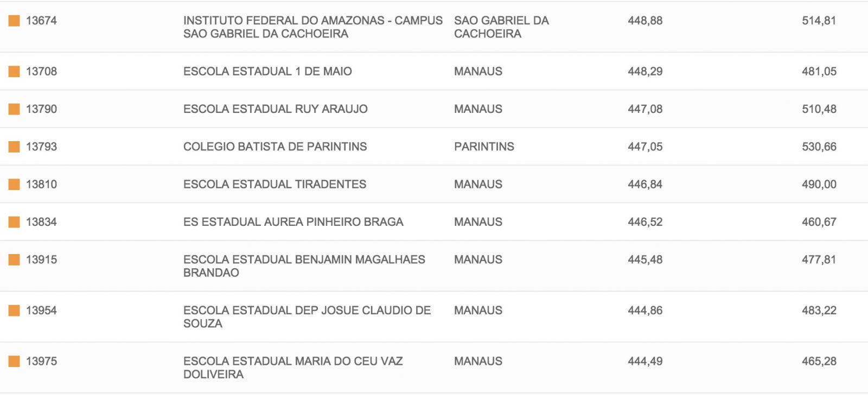Click the 530,66 score value
This screenshot has height=399, width=868.
coord(819,147)
